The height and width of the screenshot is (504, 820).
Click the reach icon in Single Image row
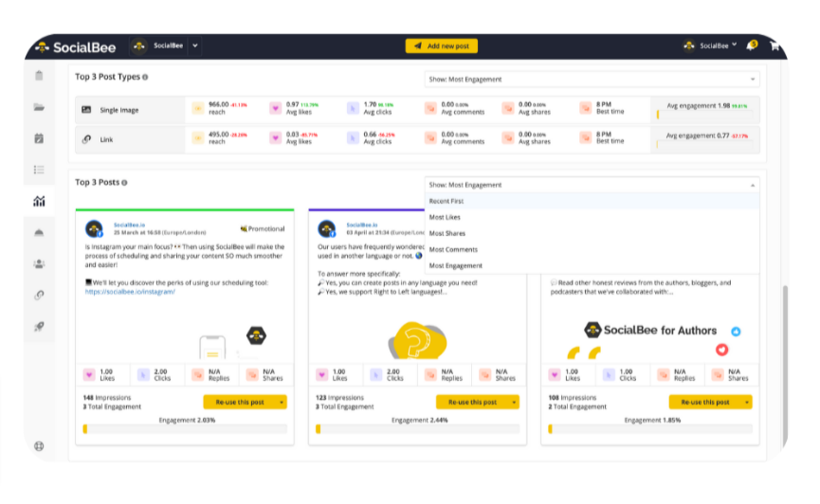(x=198, y=108)
